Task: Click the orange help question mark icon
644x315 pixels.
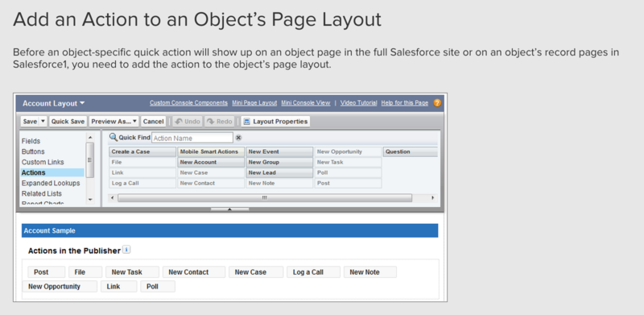Action: point(437,103)
